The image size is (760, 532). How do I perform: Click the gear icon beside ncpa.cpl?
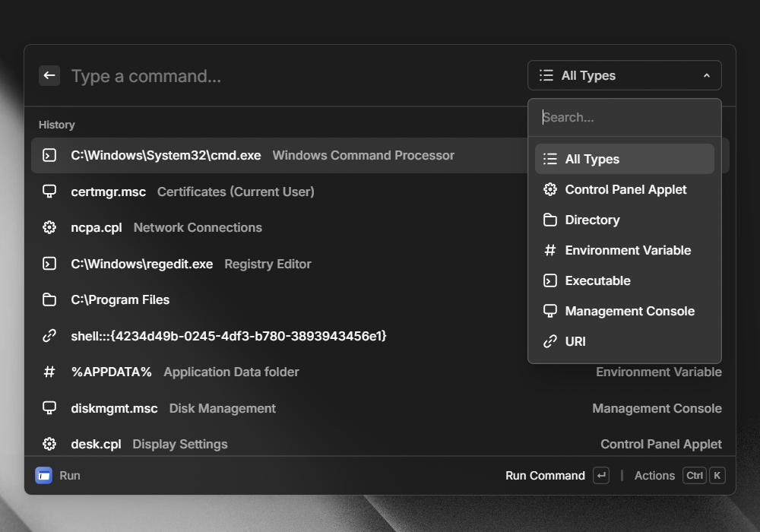[x=49, y=227]
